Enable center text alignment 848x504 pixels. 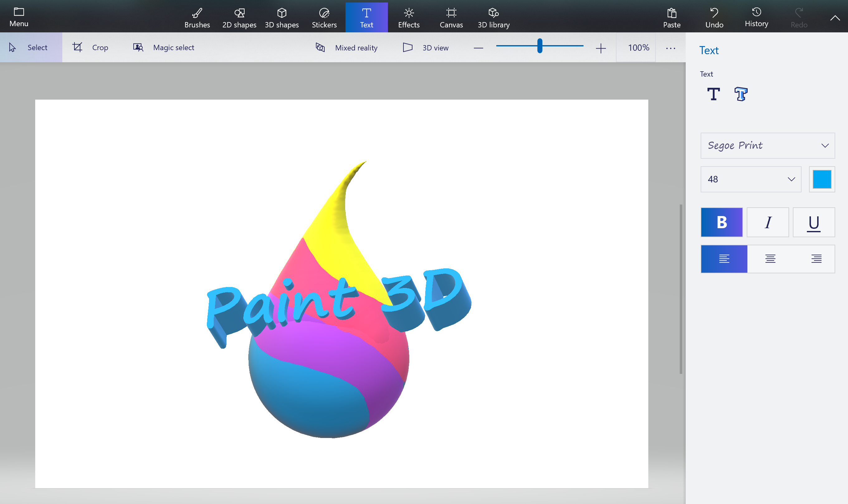click(770, 259)
